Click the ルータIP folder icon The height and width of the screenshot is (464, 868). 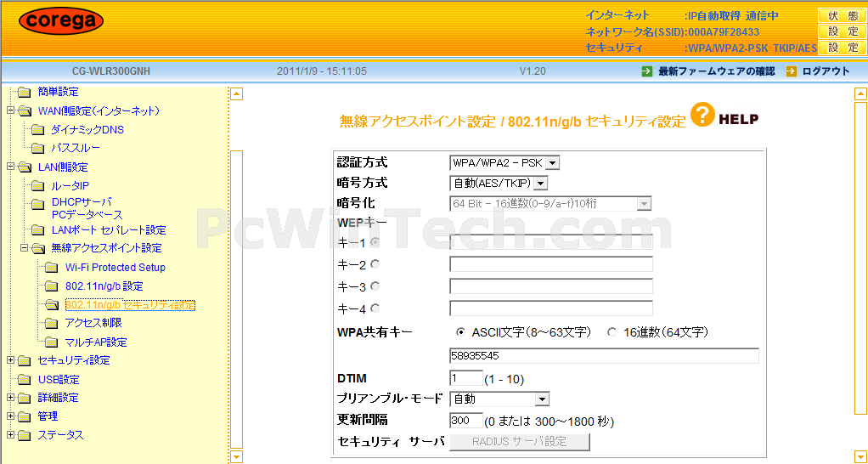coord(37,186)
